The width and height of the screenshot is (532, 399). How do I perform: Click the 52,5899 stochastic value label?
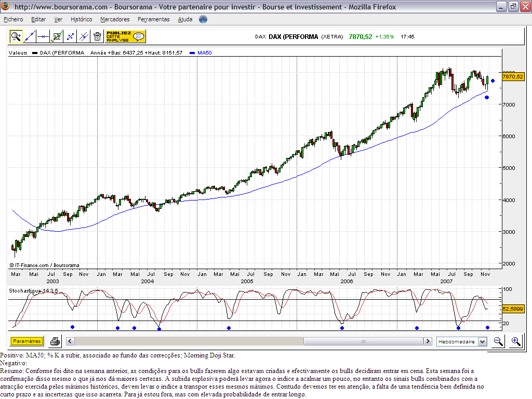click(513, 309)
